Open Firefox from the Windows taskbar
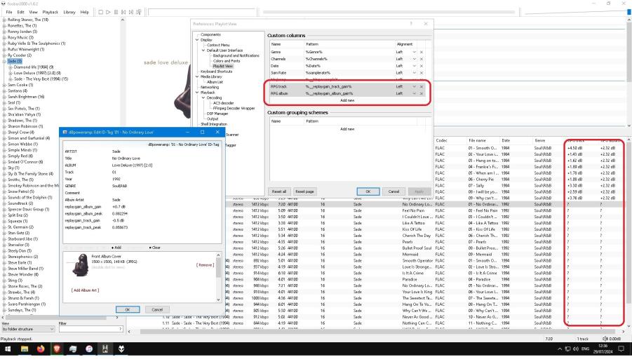 (x=40, y=349)
